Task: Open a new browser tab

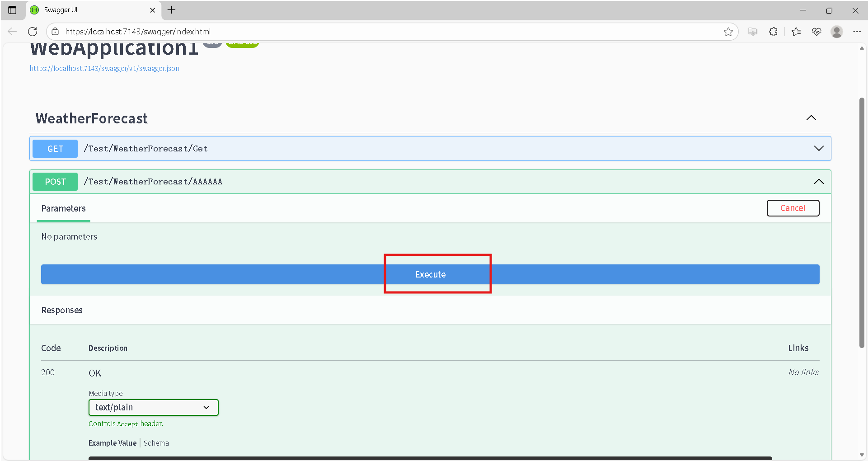Action: pyautogui.click(x=171, y=10)
